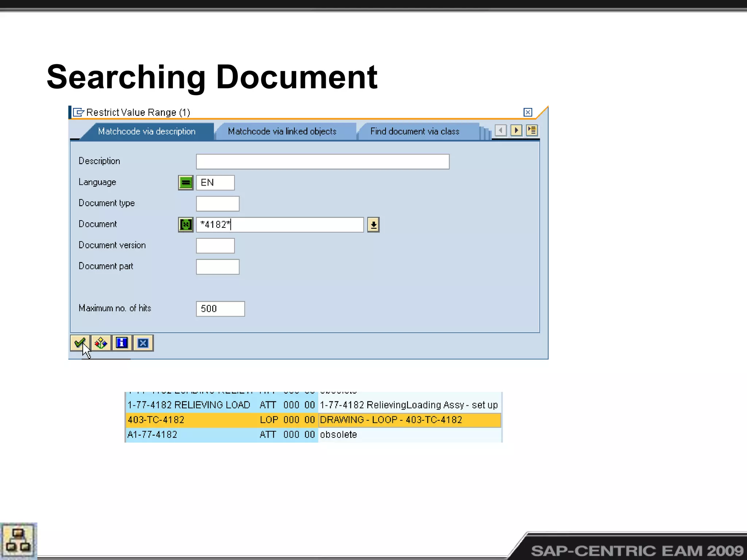This screenshot has width=747, height=560.
Task: Click the Document part input field
Action: [218, 267]
